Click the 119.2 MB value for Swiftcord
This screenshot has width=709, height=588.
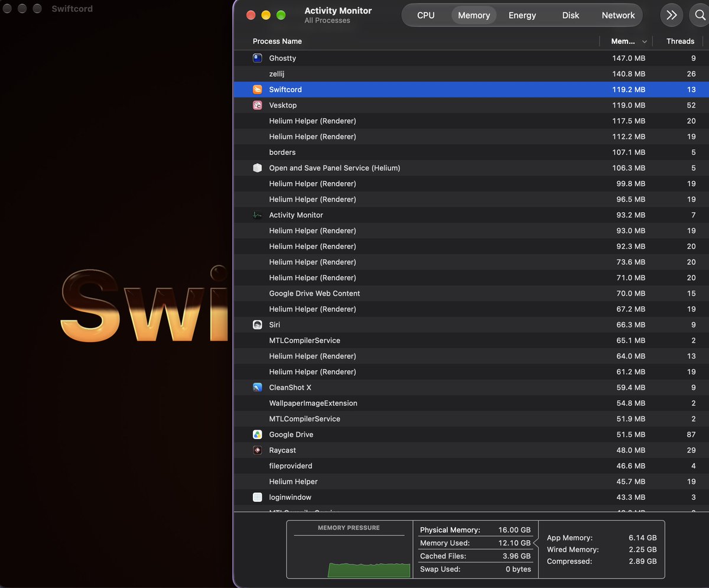click(629, 89)
